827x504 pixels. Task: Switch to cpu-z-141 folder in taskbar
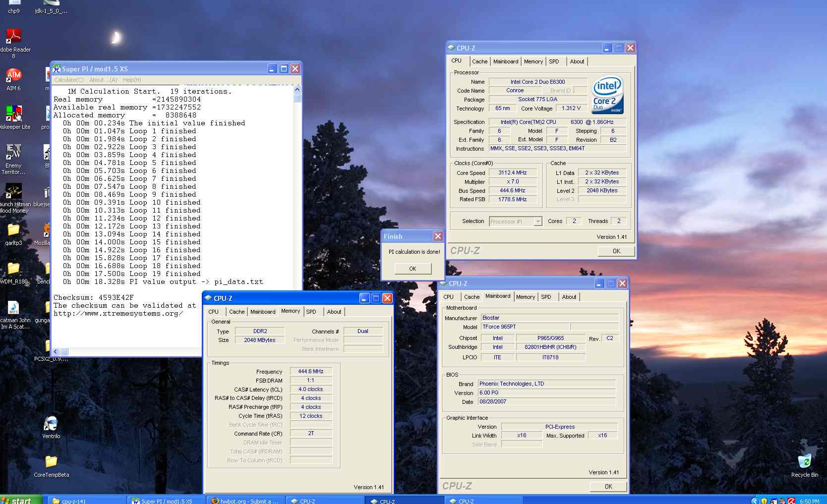pos(87,501)
